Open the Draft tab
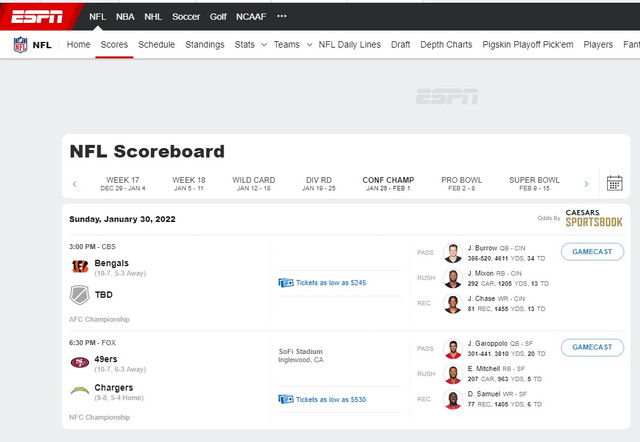 click(x=400, y=44)
